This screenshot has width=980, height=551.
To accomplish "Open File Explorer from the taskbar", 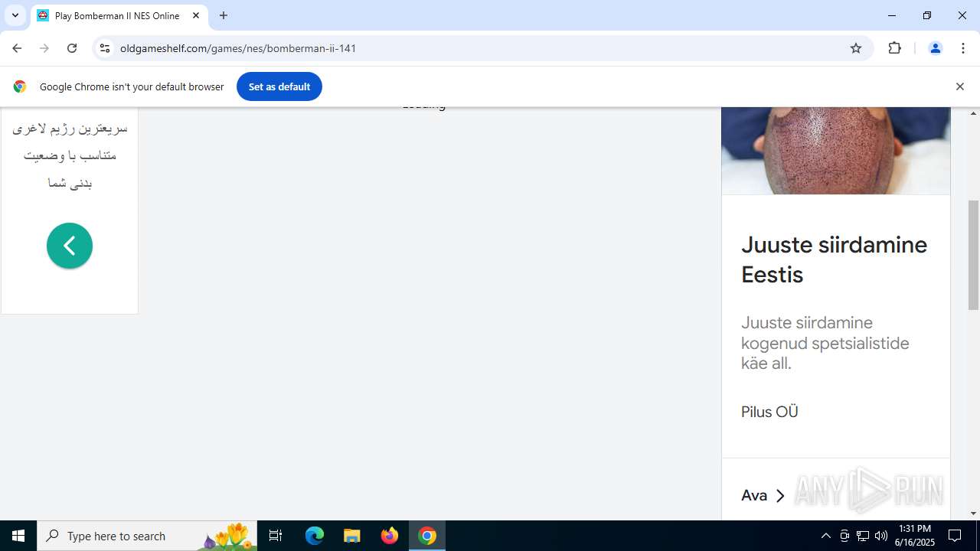I will coord(352,536).
